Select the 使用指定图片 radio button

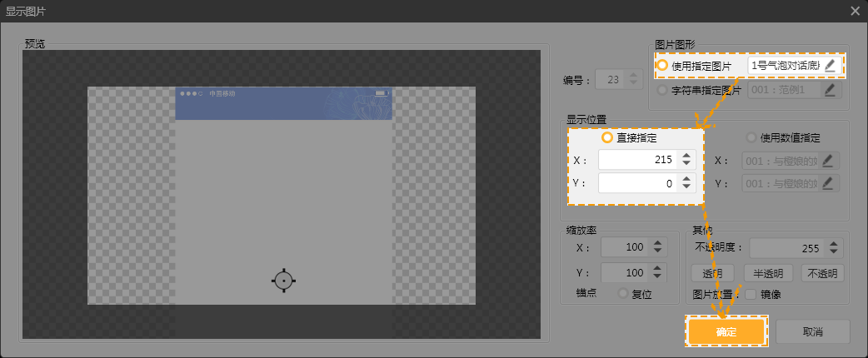pyautogui.click(x=663, y=66)
